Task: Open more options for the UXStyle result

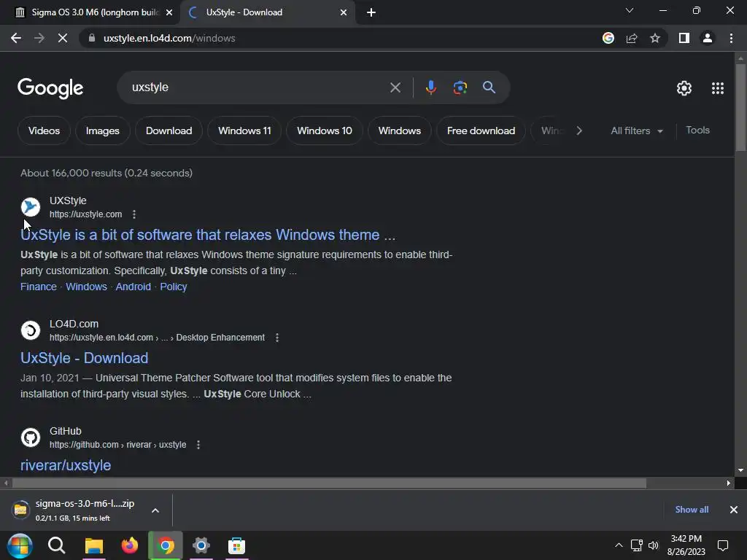Action: pyautogui.click(x=134, y=214)
